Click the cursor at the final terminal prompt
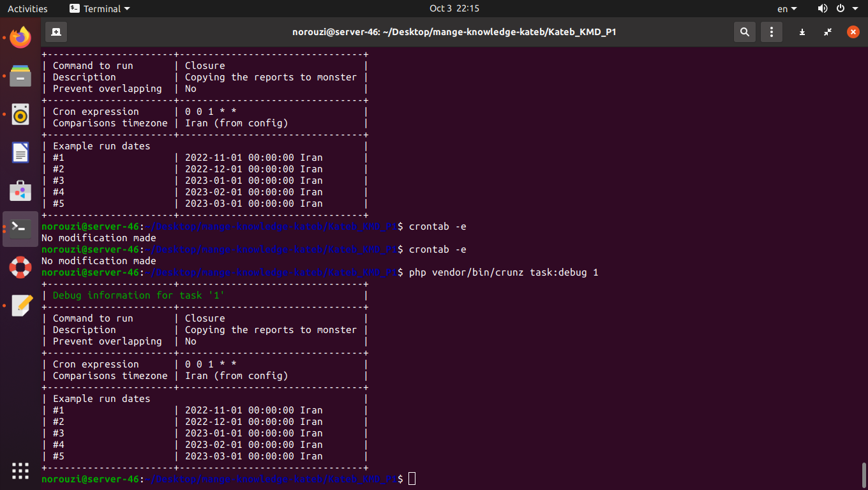Screen dimensions: 868x490 click(x=412, y=479)
